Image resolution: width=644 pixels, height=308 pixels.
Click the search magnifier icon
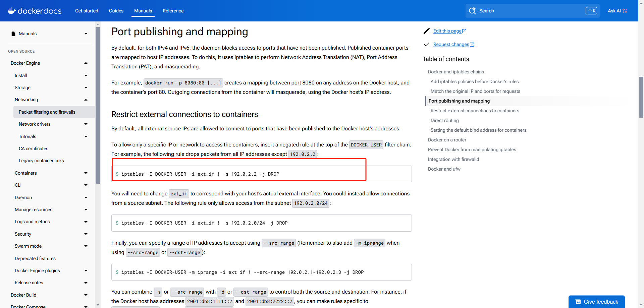coord(472,11)
